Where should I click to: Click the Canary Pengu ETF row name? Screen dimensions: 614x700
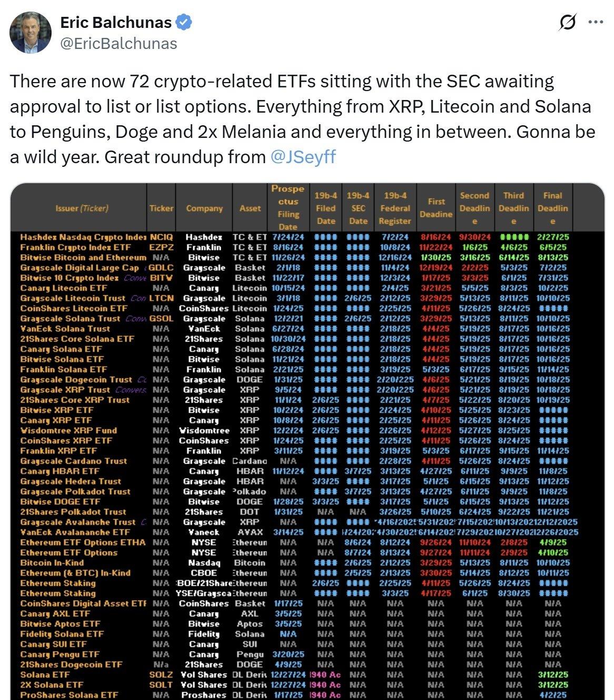60,654
